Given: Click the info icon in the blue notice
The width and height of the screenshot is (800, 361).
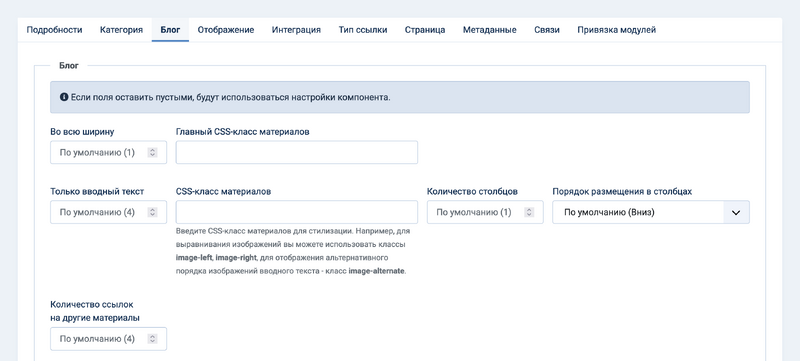Looking at the screenshot, I should point(64,97).
